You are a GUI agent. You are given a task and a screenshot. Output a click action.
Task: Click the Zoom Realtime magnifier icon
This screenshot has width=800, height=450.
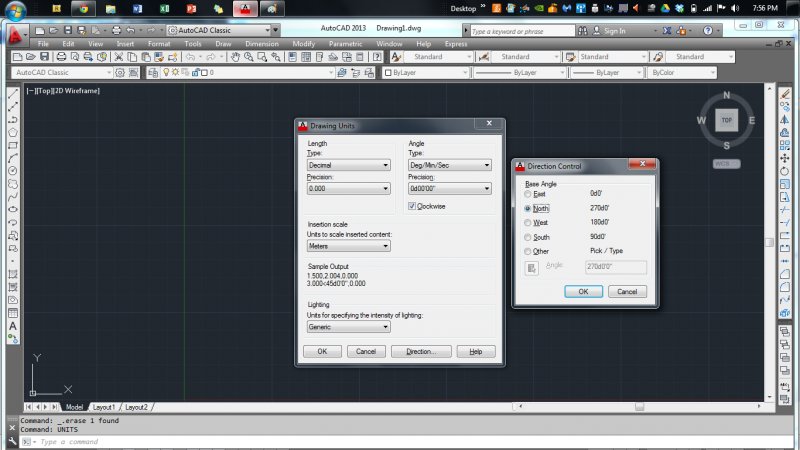pyautogui.click(x=248, y=57)
